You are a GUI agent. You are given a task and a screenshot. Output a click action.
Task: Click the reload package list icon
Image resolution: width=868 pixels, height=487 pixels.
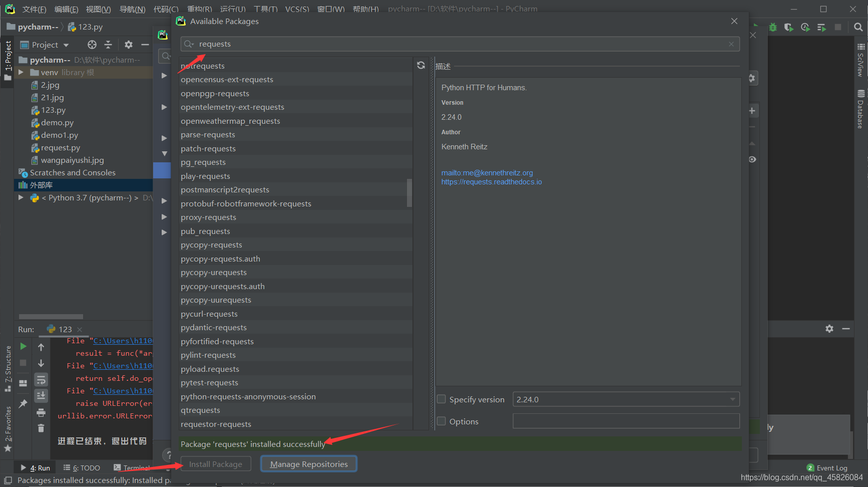421,65
